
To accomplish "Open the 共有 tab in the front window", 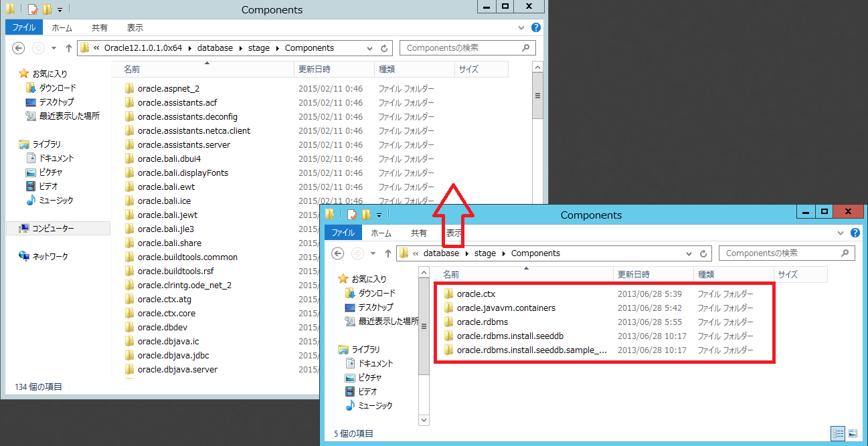I will tap(419, 233).
